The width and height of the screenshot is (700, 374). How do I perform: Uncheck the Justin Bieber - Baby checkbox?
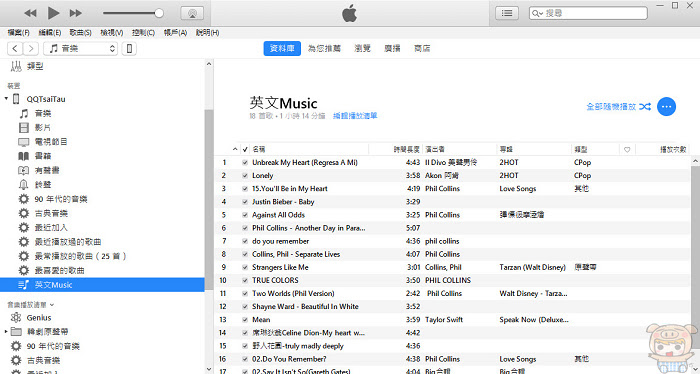coord(245,202)
